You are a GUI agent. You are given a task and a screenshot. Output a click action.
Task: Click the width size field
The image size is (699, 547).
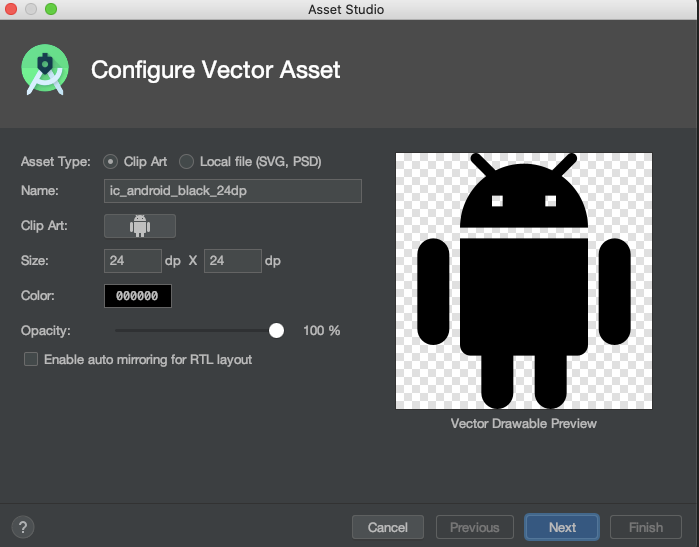point(133,261)
